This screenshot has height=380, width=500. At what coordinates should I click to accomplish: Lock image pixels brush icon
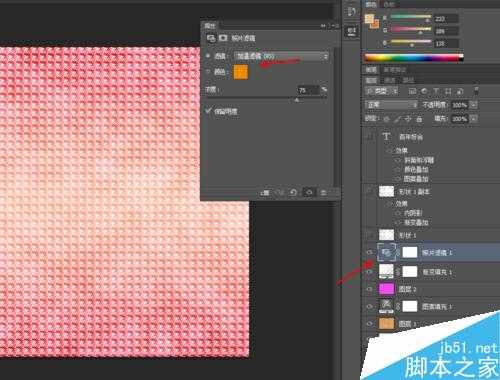[x=397, y=119]
